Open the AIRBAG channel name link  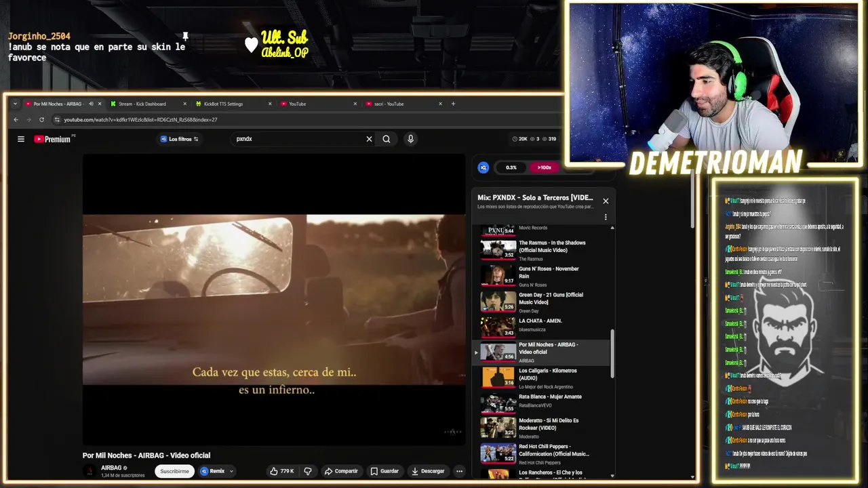click(x=111, y=468)
